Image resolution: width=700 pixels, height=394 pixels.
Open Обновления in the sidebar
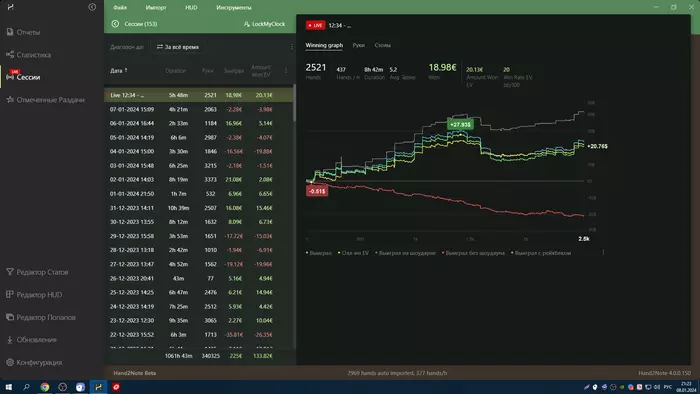point(31,340)
